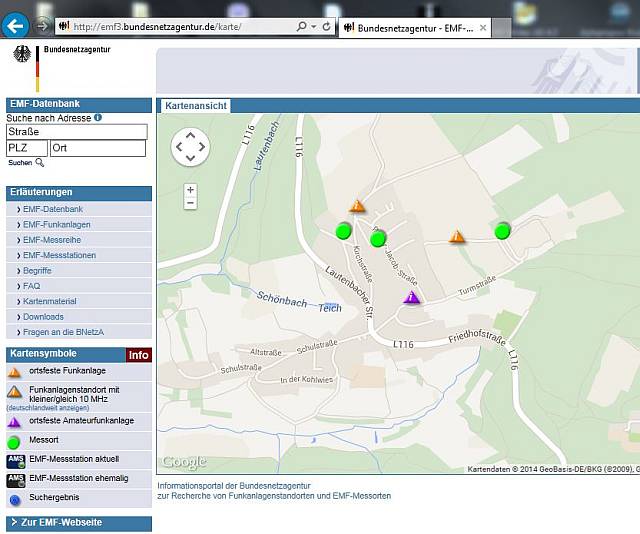Open the blue info icon beside Suche nach Adresse

(98, 118)
